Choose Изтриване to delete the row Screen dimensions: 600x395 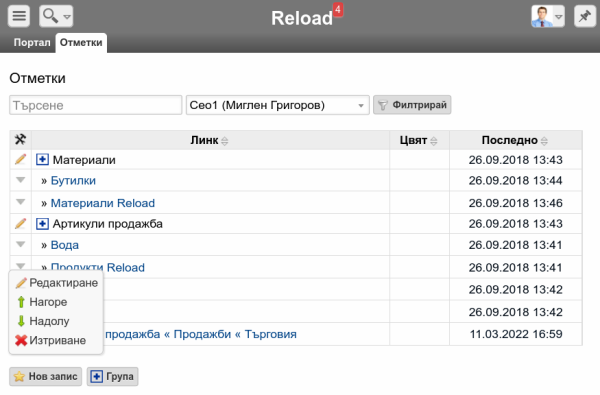pos(50,340)
